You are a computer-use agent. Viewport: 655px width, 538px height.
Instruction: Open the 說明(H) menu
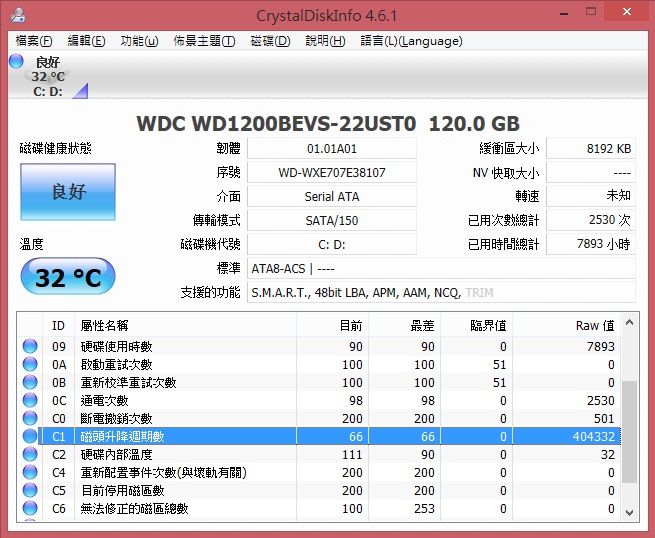click(325, 41)
